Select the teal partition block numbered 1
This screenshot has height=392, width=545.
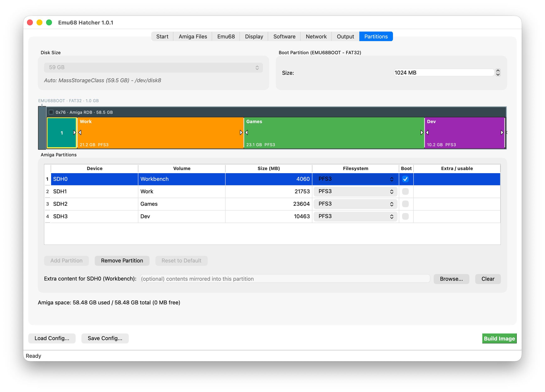pos(62,133)
